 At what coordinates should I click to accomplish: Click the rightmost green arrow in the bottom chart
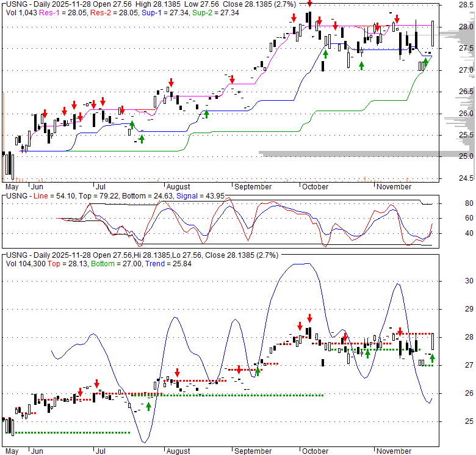pyautogui.click(x=432, y=358)
